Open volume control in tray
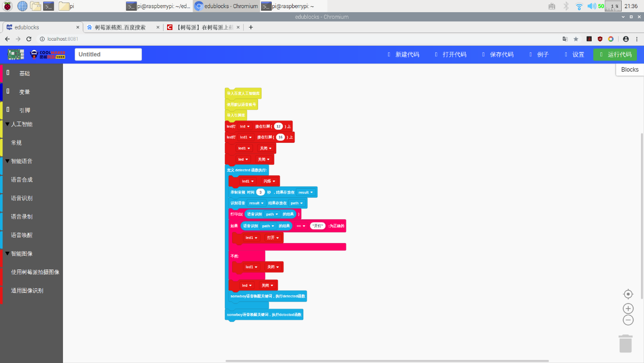The width and height of the screenshot is (644, 363). (x=592, y=6)
